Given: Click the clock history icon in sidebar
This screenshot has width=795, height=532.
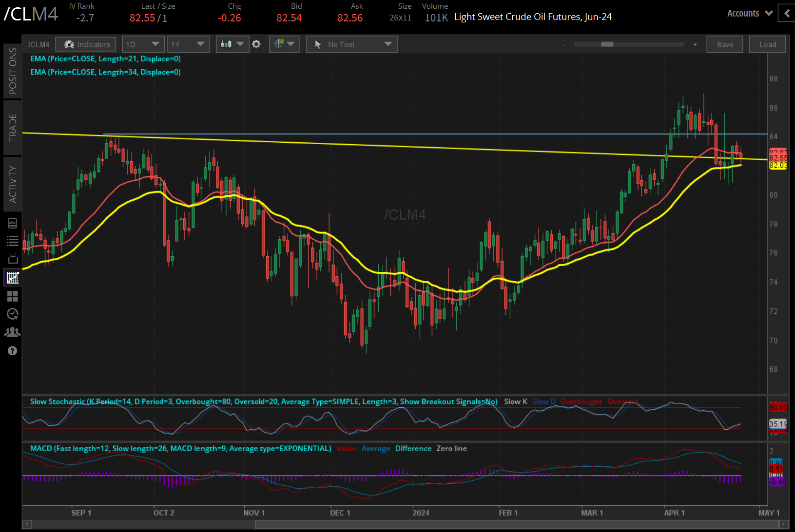Looking at the screenshot, I should point(12,314).
